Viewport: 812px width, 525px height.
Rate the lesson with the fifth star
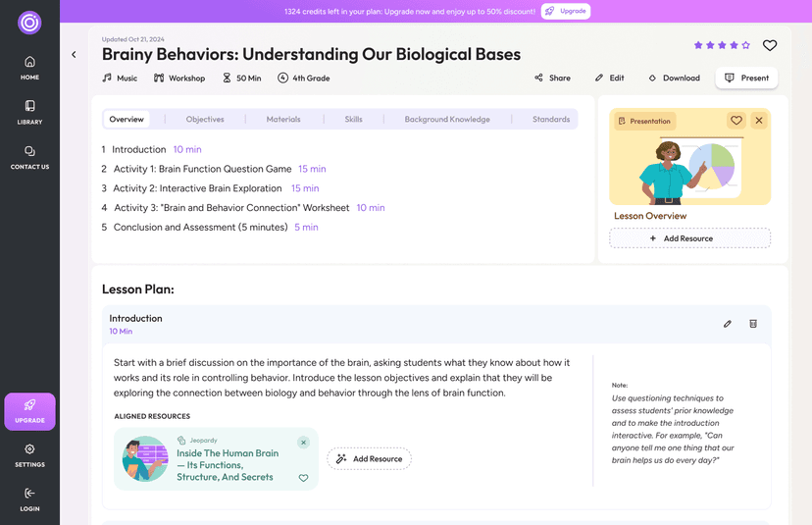[x=746, y=45]
